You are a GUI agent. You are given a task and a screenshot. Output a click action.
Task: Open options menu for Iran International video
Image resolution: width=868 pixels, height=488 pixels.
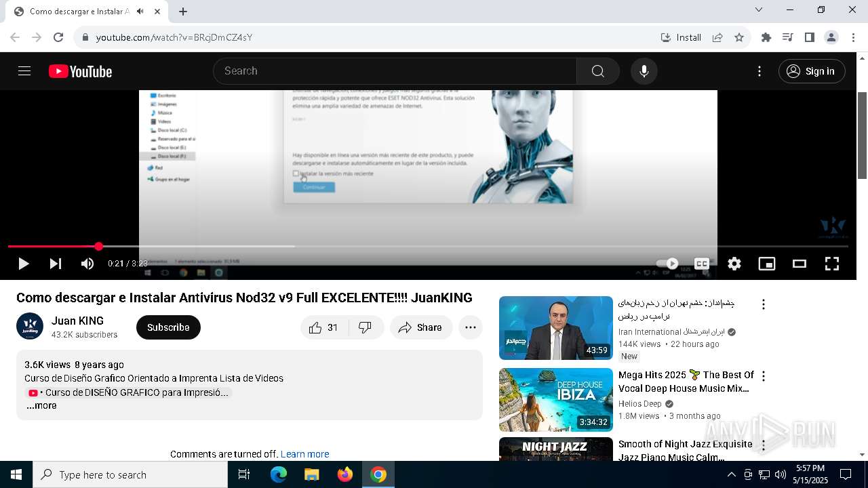pyautogui.click(x=764, y=304)
